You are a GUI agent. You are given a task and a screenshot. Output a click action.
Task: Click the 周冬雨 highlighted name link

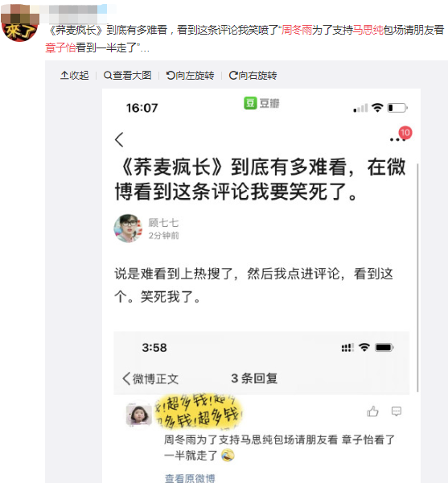(x=297, y=30)
